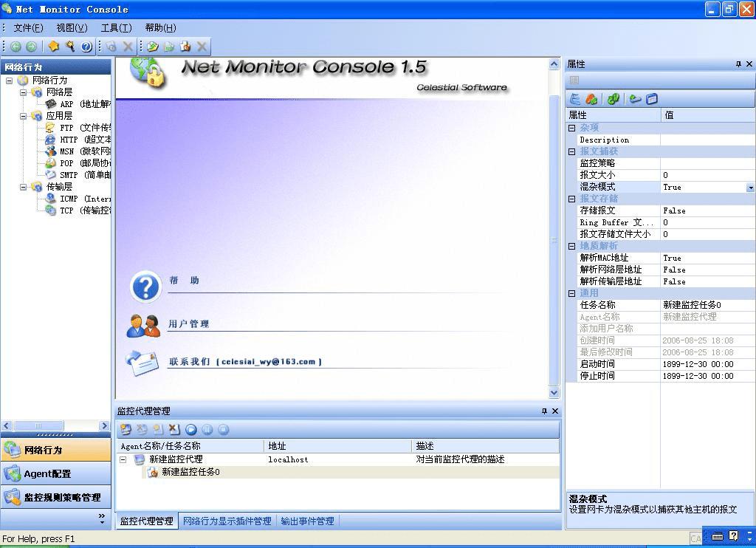
Task: Collapse the 杂项 property category
Action: [572, 128]
